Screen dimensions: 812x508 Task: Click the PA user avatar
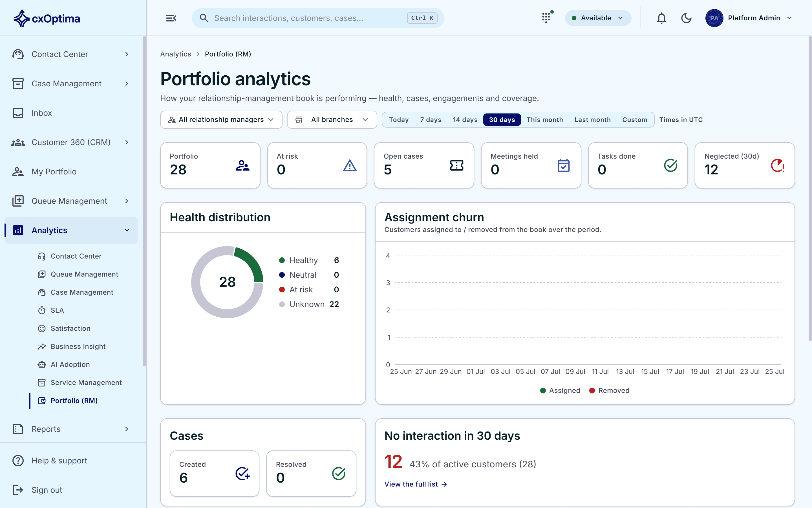[x=714, y=18]
